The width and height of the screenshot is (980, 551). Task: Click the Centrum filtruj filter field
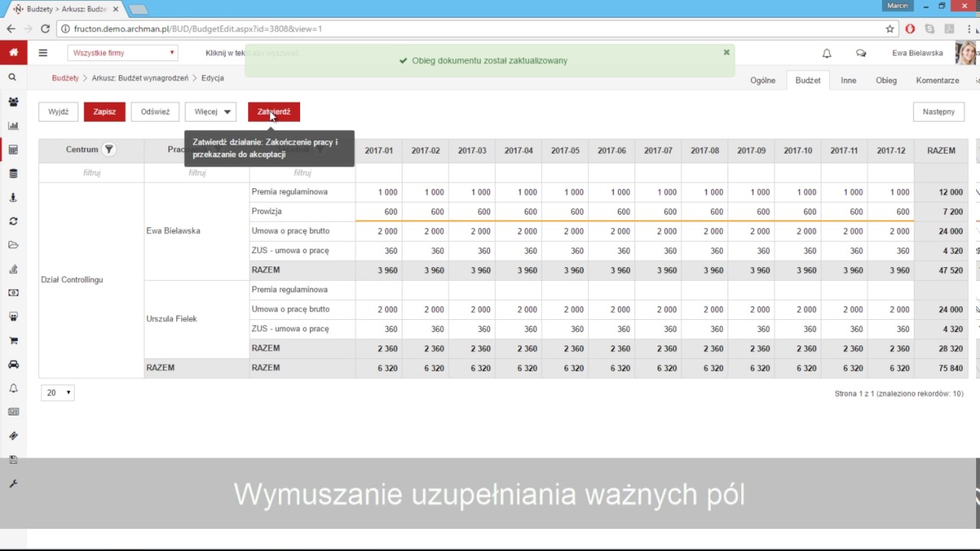point(91,173)
